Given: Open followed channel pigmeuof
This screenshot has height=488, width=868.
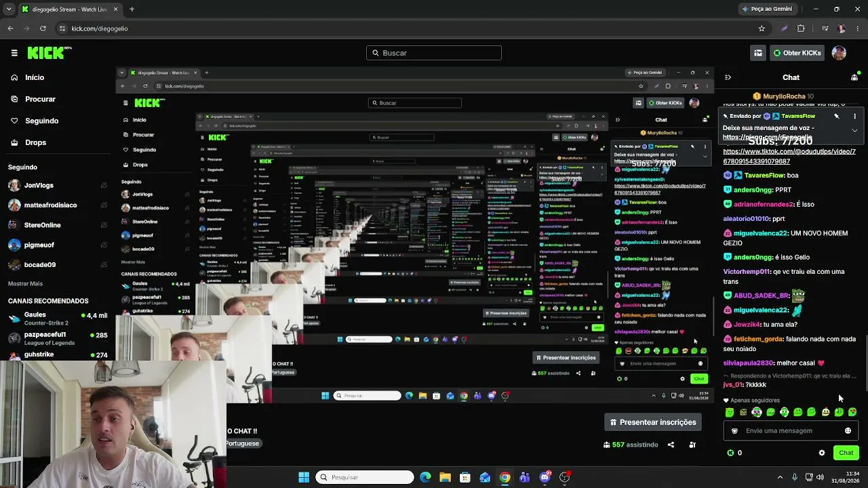Looking at the screenshot, I should (58, 245).
